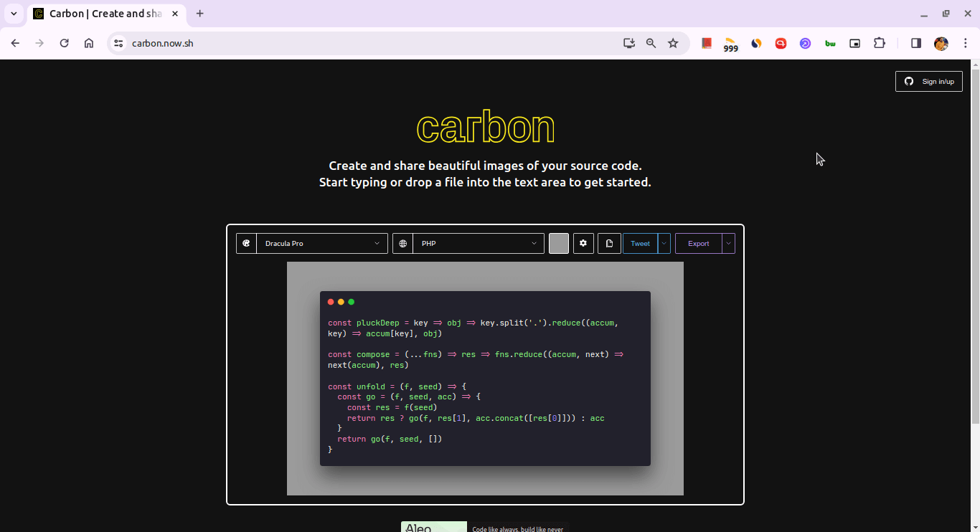Click the 'const unfold' code line
Image resolution: width=980 pixels, height=532 pixels.
click(397, 386)
